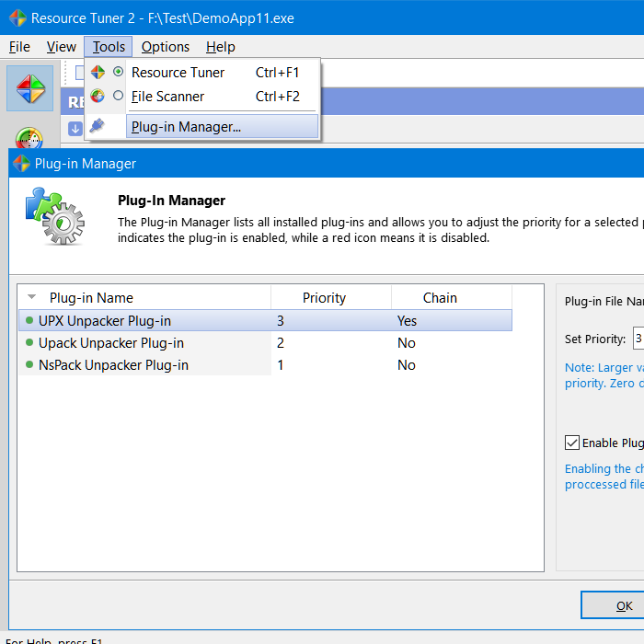The width and height of the screenshot is (644, 644).
Task: Click priority value 1 for NsPack
Action: [281, 365]
